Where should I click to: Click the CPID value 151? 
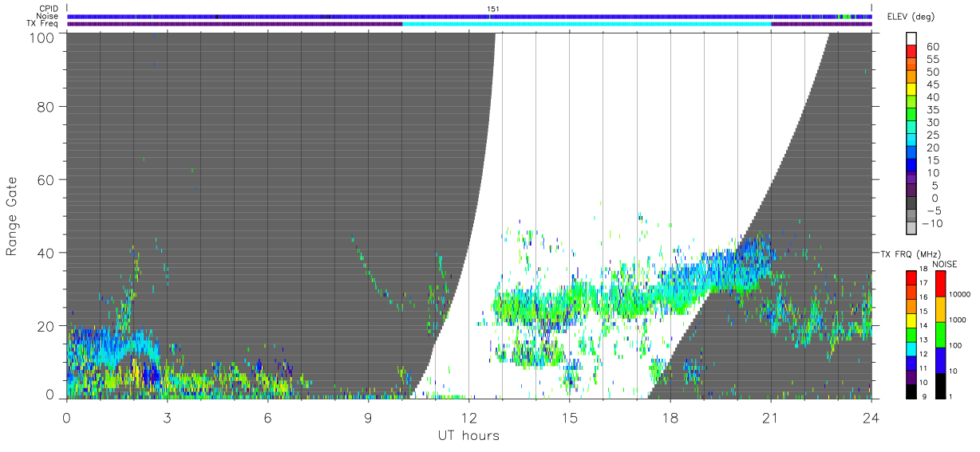(492, 9)
